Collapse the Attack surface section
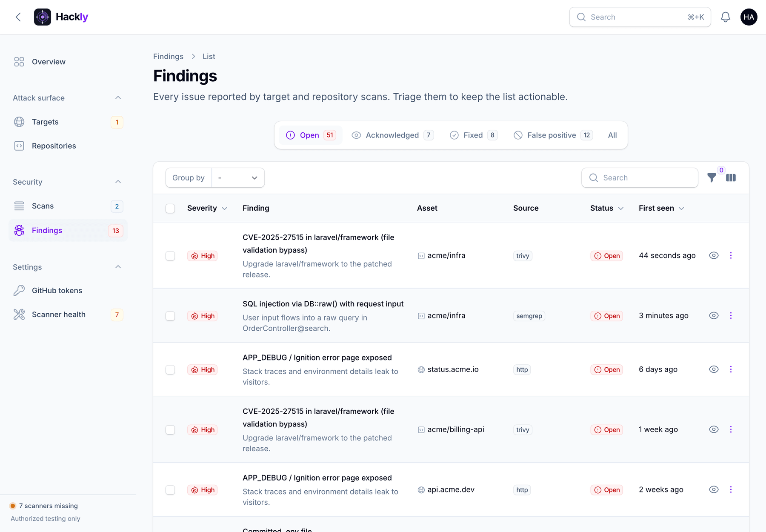 coord(118,98)
